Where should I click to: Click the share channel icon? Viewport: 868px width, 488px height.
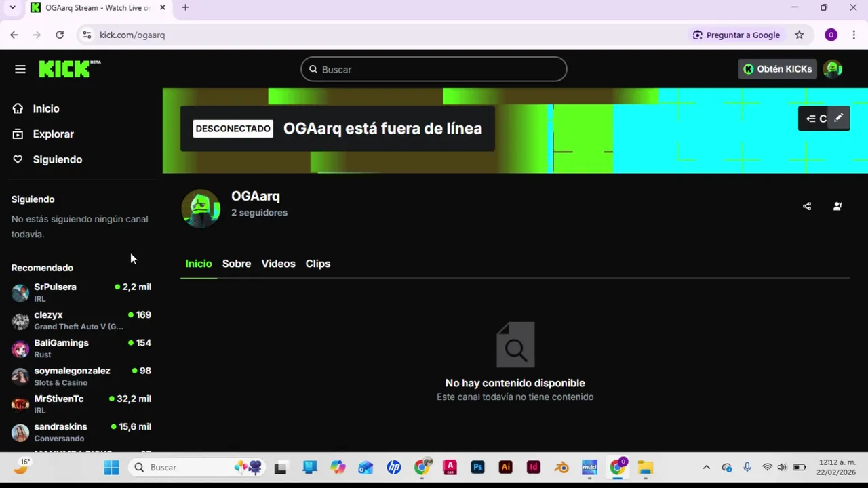tap(807, 207)
